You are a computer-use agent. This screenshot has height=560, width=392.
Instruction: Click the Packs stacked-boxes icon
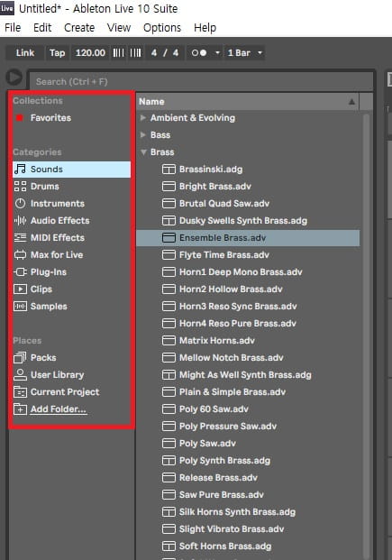pos(20,357)
